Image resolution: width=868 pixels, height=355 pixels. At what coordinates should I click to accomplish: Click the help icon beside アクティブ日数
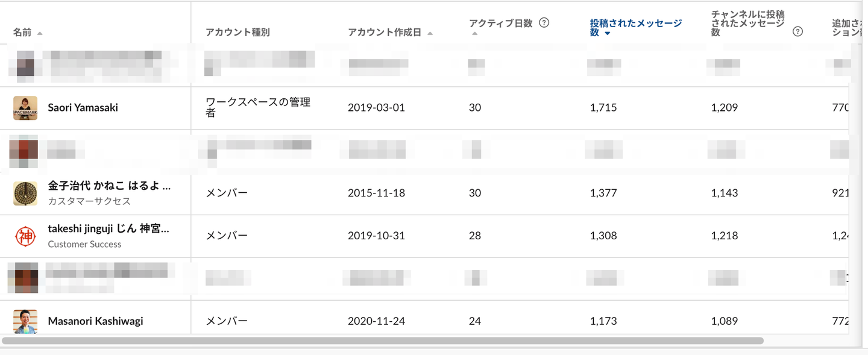point(544,23)
